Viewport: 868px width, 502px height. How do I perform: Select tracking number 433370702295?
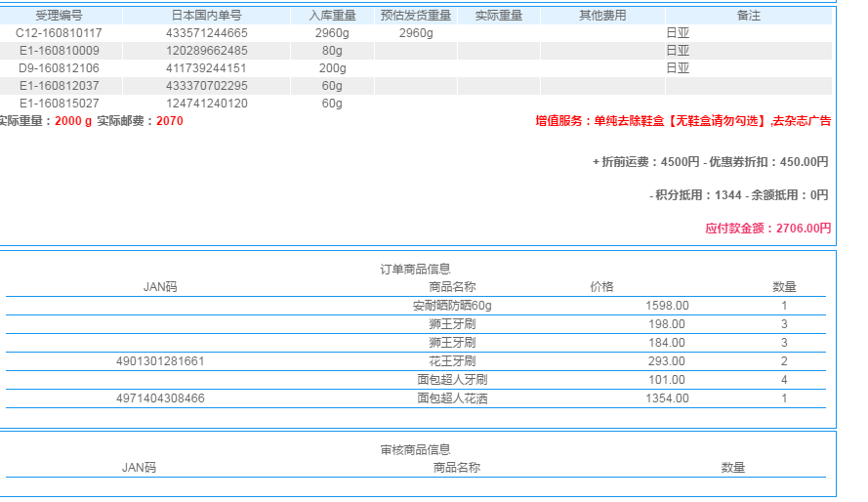tap(206, 86)
